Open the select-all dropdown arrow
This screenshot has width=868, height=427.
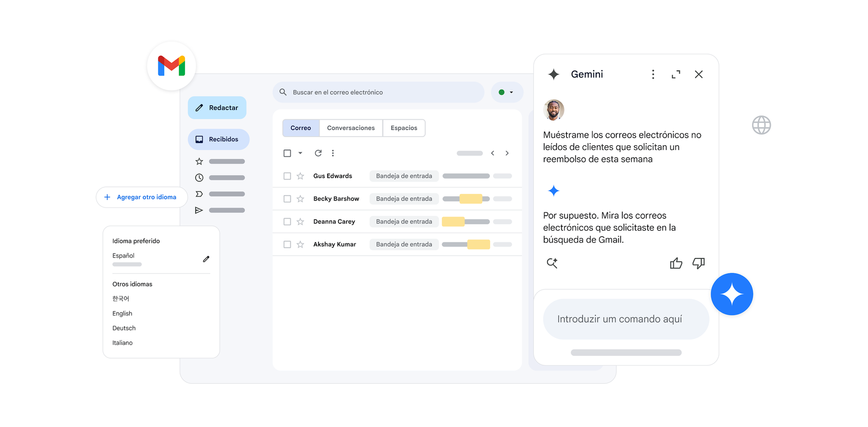pos(300,153)
